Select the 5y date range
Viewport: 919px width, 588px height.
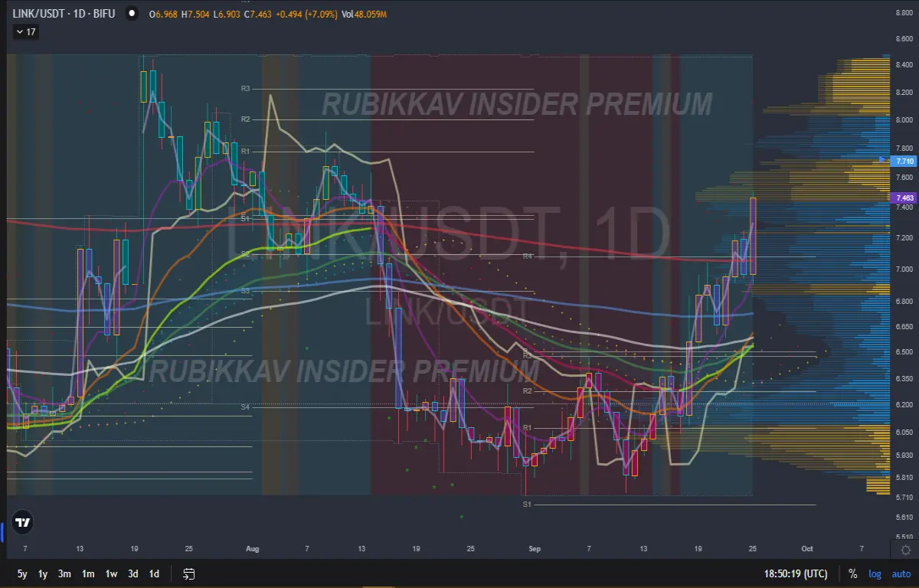21,573
